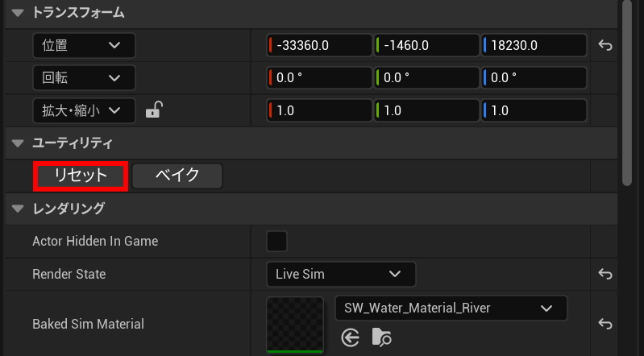The height and width of the screenshot is (356, 644).
Task: Click the position X field showing -33360.0
Action: tap(319, 45)
